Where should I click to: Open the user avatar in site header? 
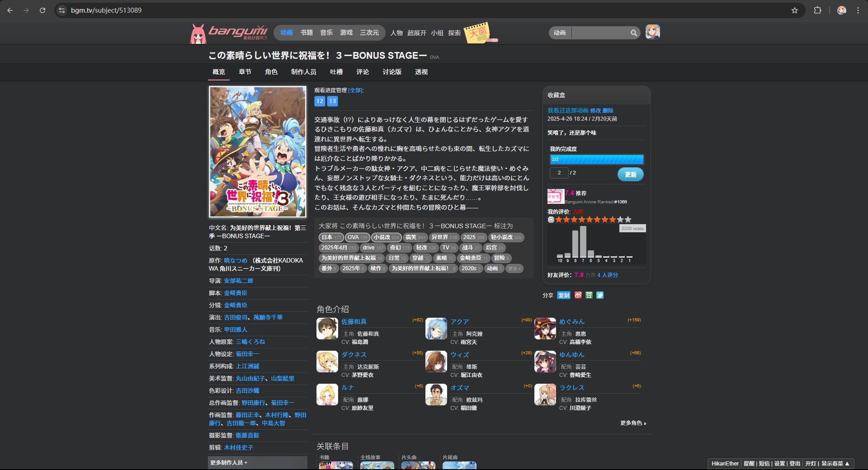pos(652,32)
